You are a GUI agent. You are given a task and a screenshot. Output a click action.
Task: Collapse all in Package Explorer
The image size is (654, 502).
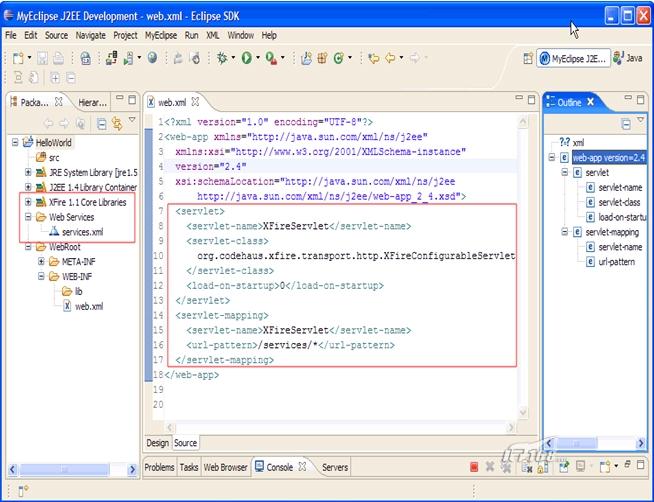pos(101,123)
